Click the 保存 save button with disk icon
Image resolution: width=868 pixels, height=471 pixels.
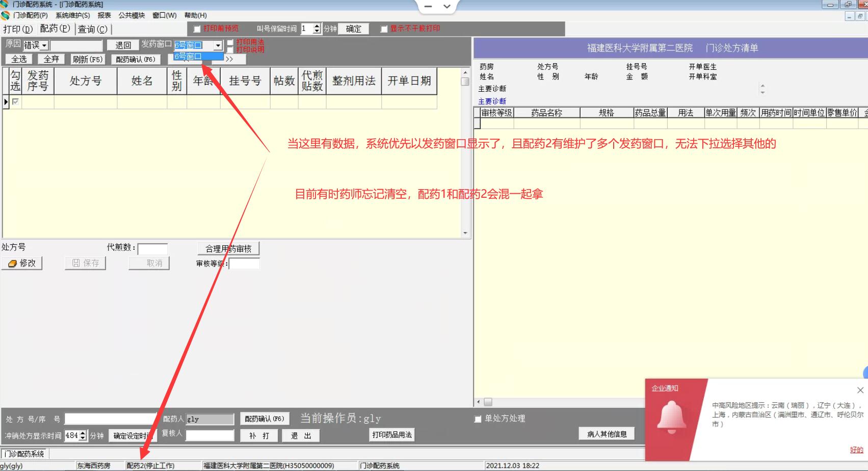coord(85,263)
